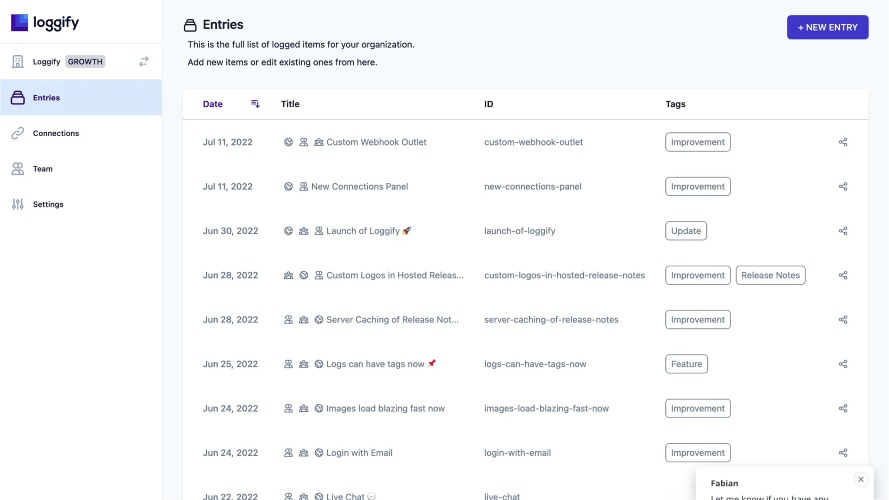Open the Custom Webhook Outlet entry
889x500 pixels.
(x=376, y=142)
